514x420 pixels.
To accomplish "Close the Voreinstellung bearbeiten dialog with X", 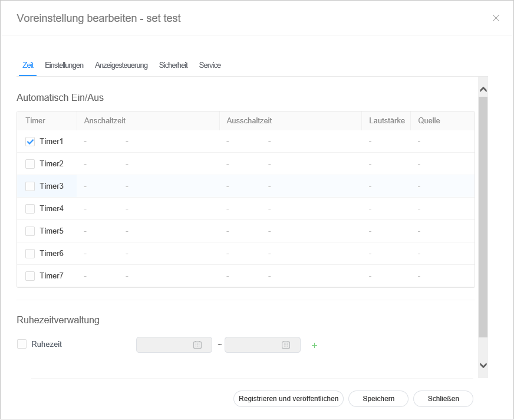I will click(496, 18).
